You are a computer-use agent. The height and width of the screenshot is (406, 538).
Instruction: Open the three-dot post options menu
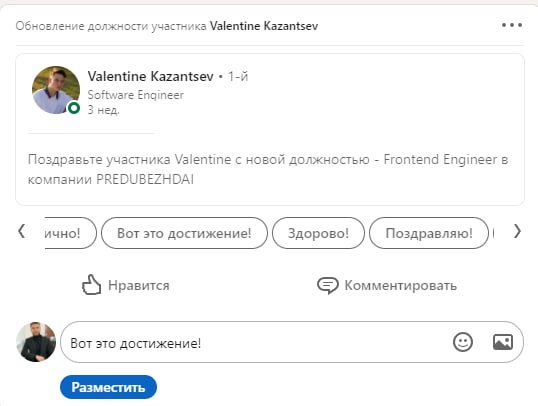pos(512,25)
